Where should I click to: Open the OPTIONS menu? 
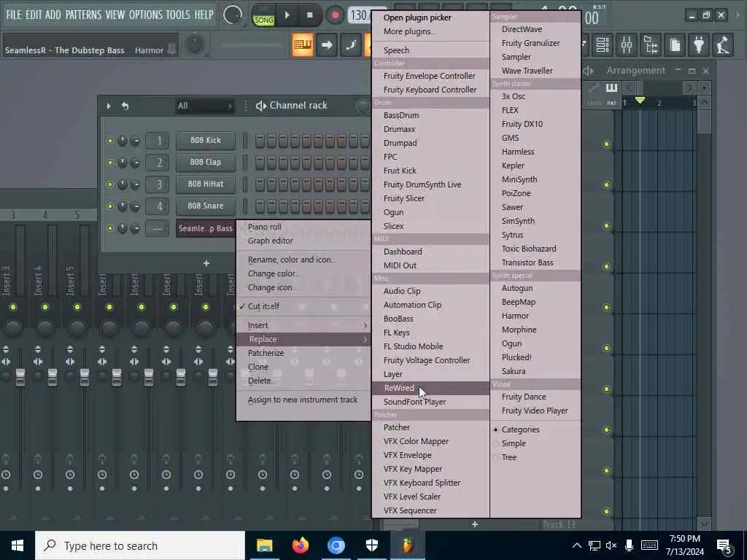click(146, 15)
